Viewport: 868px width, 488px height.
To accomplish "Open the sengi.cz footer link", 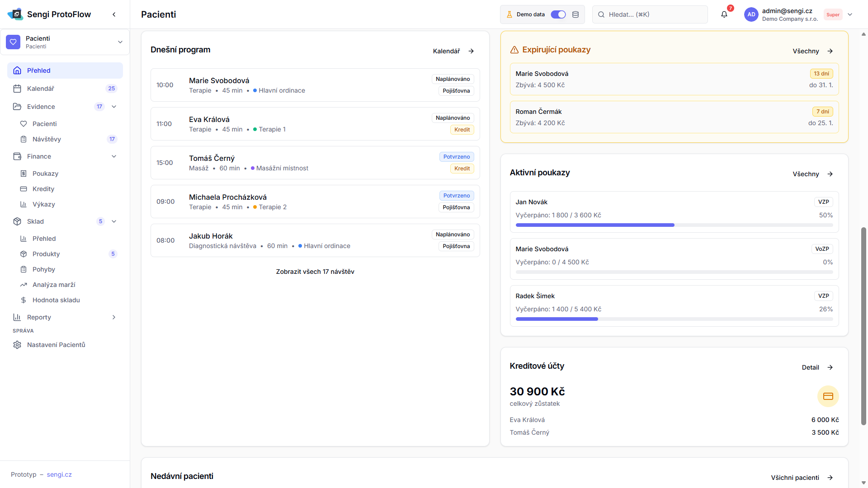I will 59,474.
